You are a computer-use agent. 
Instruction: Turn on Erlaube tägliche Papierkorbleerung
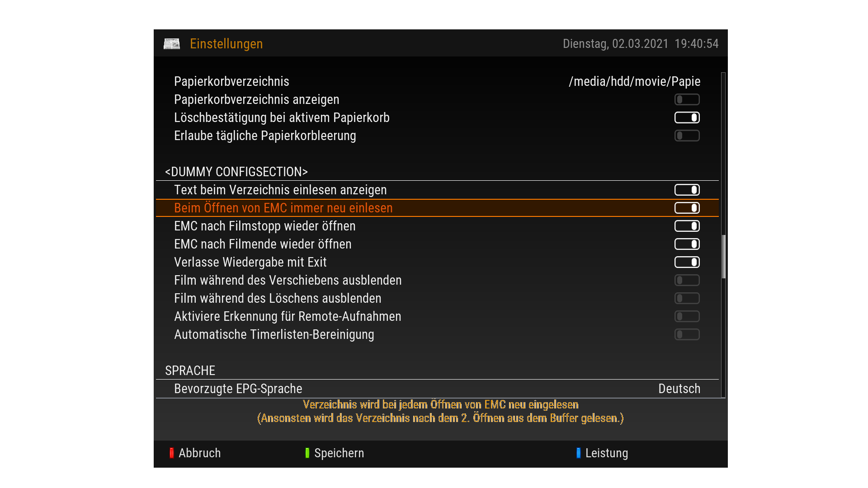687,136
